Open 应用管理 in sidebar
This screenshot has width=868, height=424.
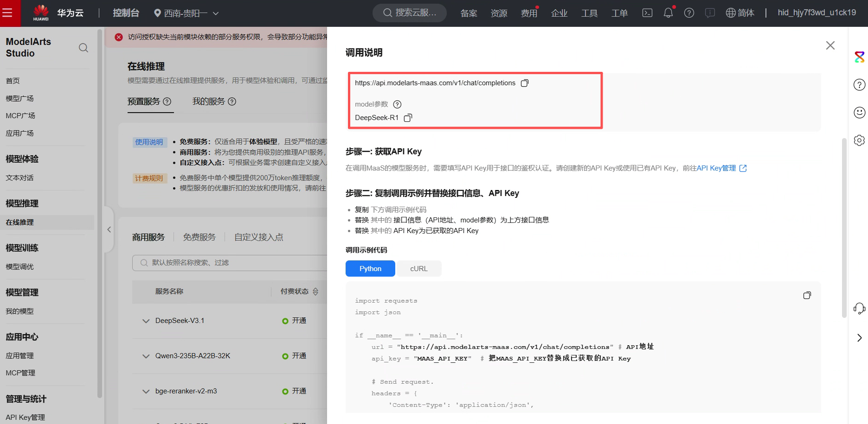click(19, 356)
